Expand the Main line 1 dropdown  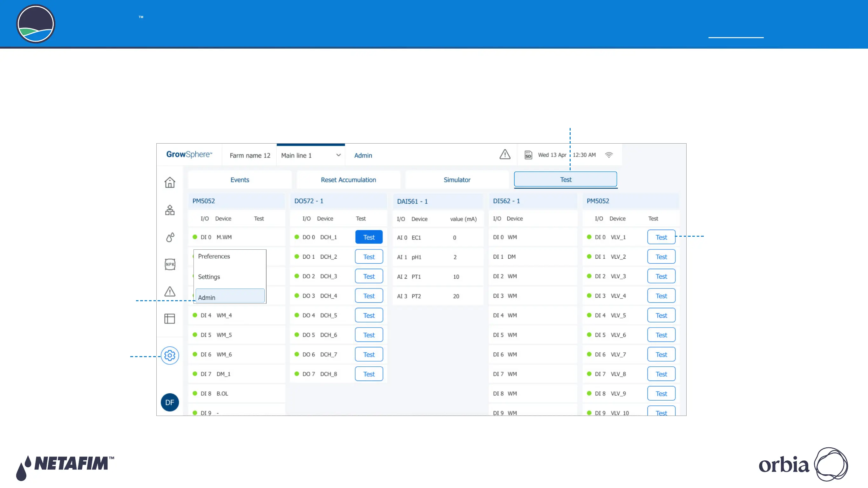coord(311,155)
